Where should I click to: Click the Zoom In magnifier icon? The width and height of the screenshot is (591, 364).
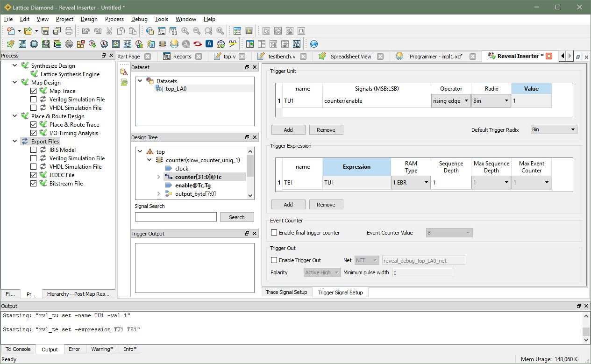[x=185, y=31]
